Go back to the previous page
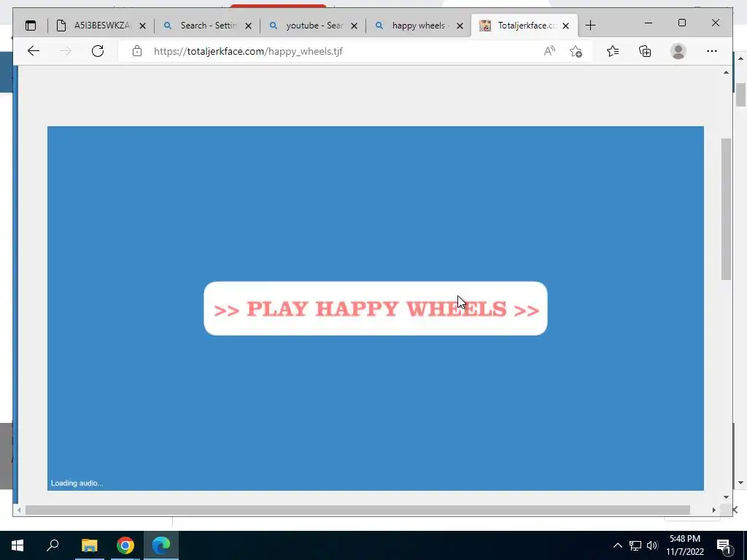747x560 pixels. click(x=34, y=51)
